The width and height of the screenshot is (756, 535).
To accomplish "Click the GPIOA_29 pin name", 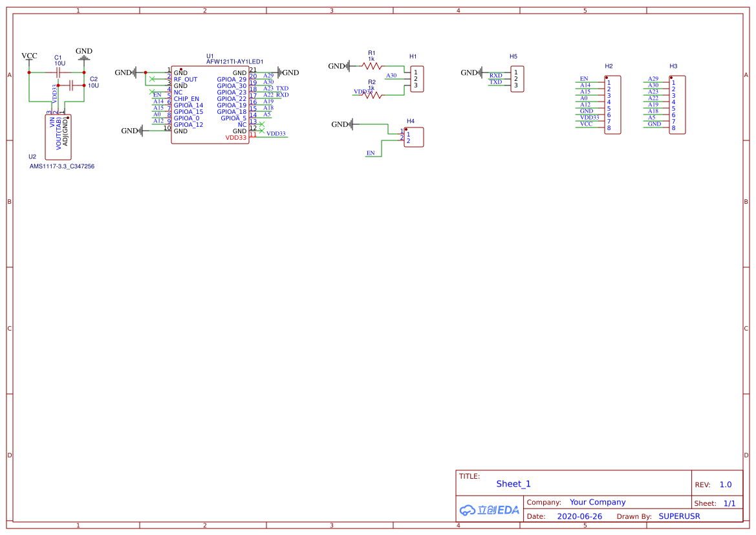I will [x=232, y=80].
